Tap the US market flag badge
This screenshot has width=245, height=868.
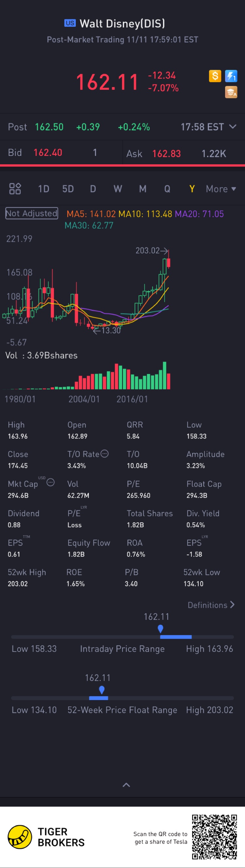[70, 23]
